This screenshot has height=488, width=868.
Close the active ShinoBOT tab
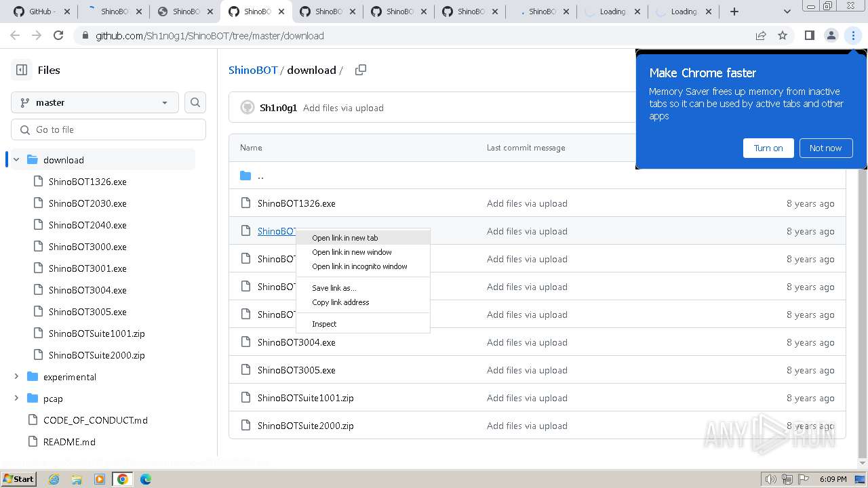click(x=281, y=12)
